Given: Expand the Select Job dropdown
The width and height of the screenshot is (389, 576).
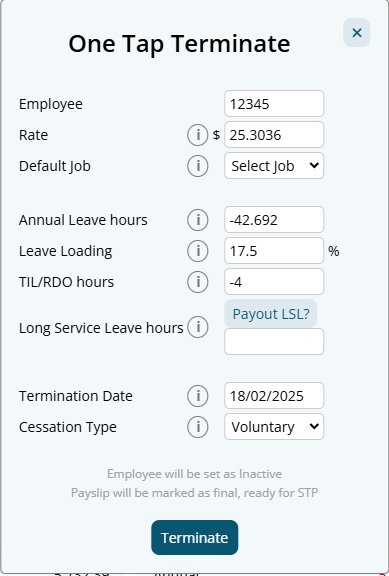Looking at the screenshot, I should [274, 166].
